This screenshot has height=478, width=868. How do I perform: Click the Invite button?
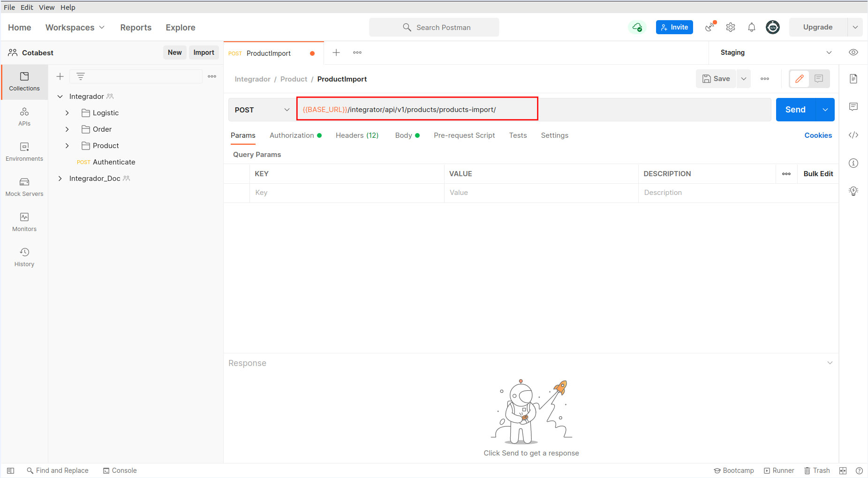coord(674,27)
